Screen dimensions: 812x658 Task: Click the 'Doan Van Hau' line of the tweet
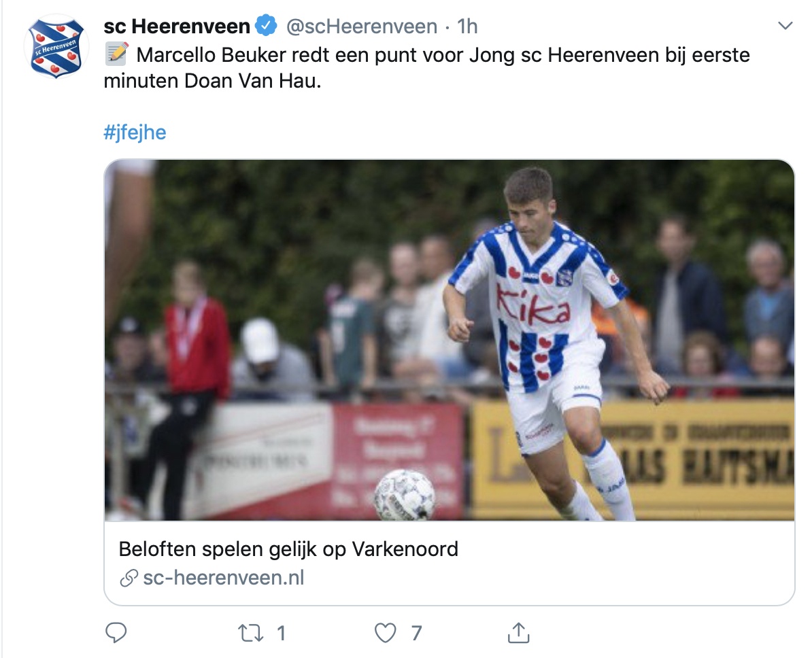click(212, 82)
